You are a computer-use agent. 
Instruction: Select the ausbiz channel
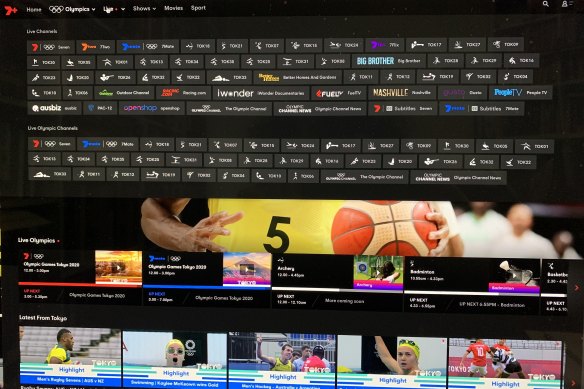tap(54, 108)
